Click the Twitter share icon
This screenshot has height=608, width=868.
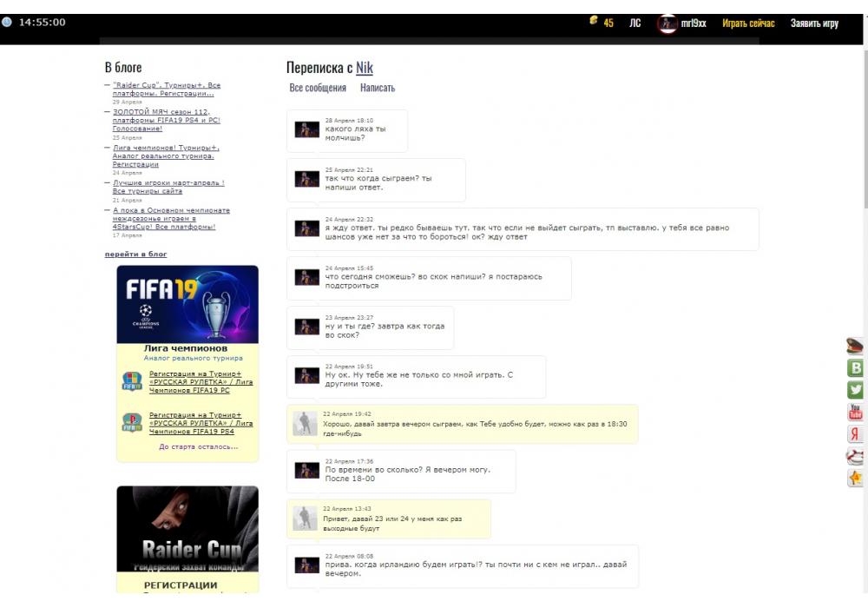[855, 390]
